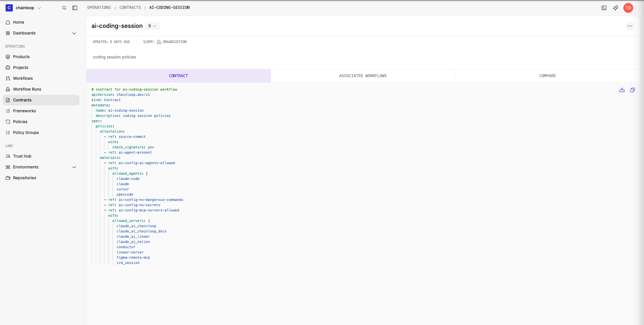Go to Home page
The width and height of the screenshot is (644, 325).
[x=41, y=22]
